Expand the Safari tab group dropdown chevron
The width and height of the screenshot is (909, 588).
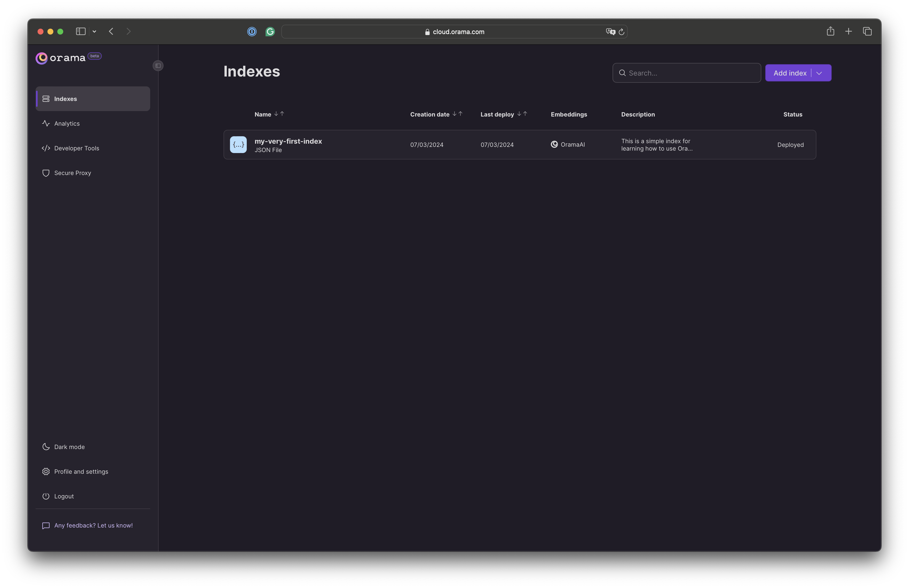point(94,32)
